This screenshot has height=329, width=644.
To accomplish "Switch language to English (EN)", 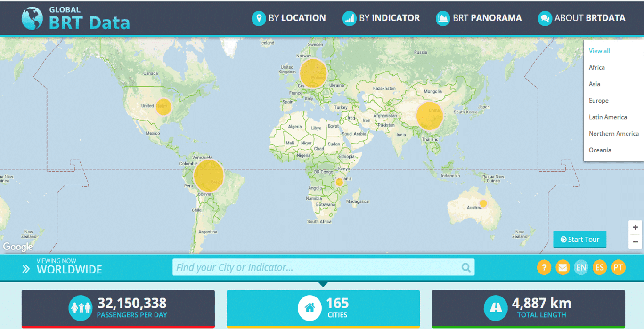I will 581,268.
